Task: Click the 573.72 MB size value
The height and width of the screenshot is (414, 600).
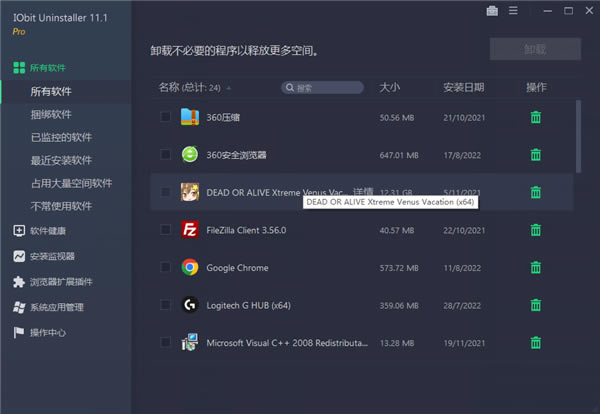Action: tap(399, 268)
